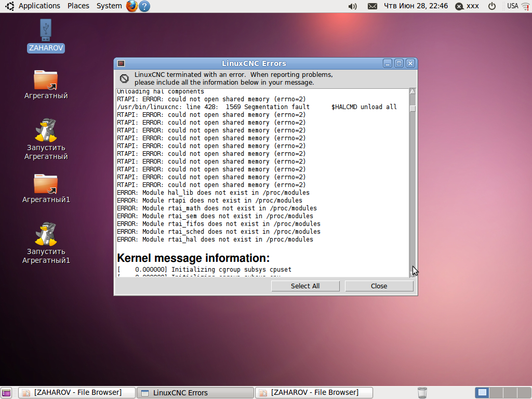Switch to the second workspace
532x399 pixels.
pos(496,393)
